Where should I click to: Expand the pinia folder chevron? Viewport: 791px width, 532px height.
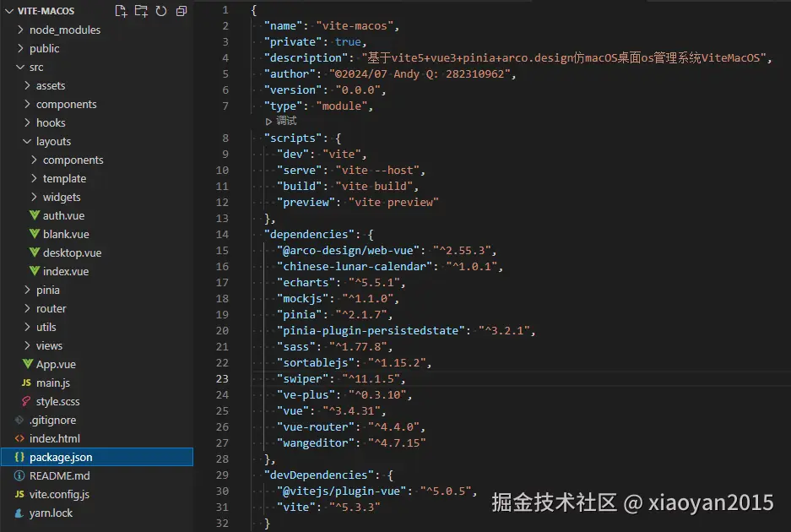[27, 290]
